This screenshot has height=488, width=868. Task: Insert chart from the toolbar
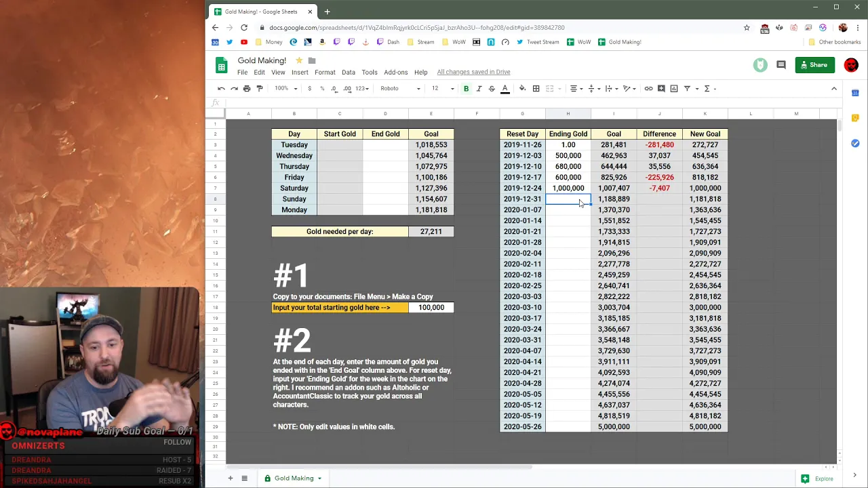click(x=674, y=88)
